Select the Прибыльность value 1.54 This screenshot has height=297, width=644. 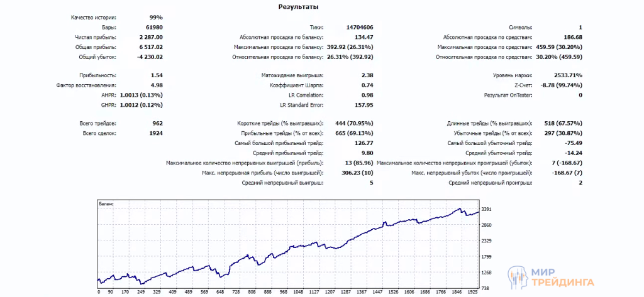[x=157, y=75]
